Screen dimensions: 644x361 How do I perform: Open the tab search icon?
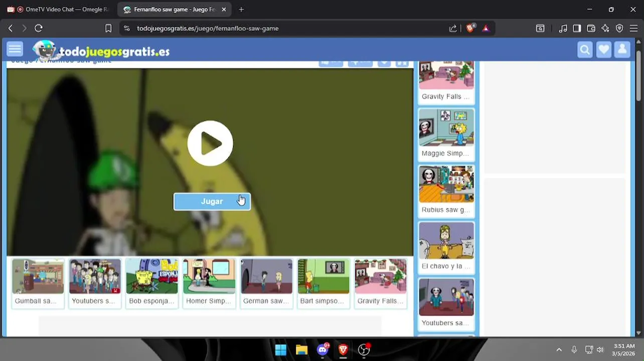[540, 29]
